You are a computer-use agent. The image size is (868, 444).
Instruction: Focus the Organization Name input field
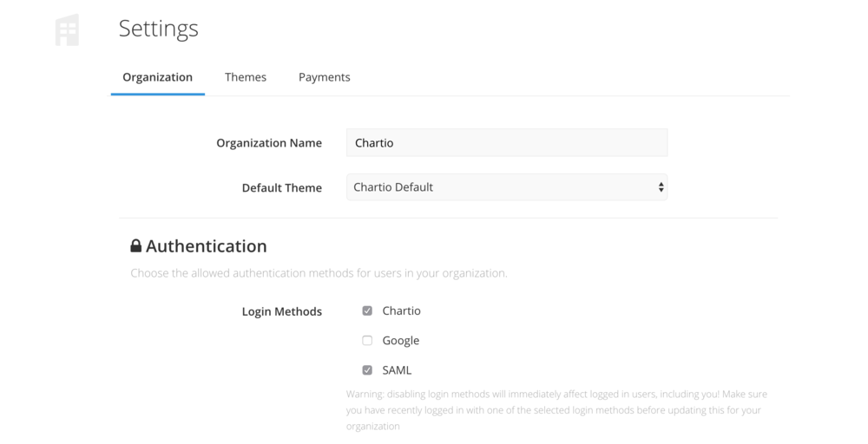coord(507,143)
